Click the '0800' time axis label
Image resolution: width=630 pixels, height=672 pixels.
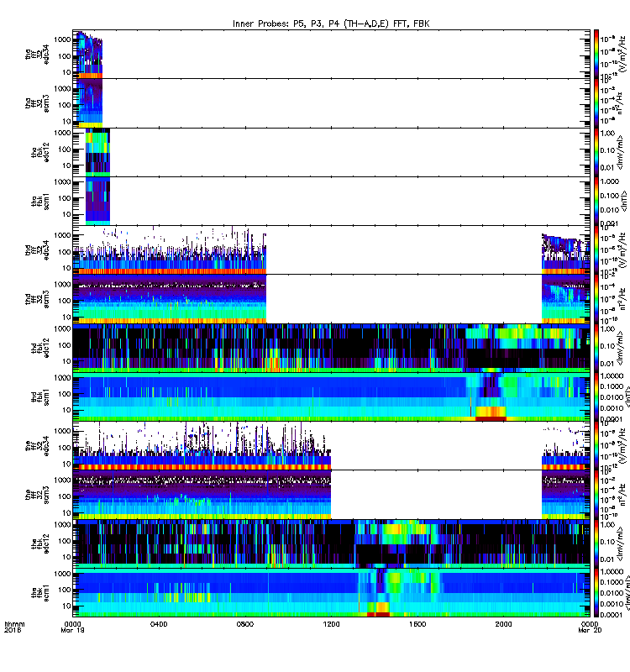click(244, 624)
